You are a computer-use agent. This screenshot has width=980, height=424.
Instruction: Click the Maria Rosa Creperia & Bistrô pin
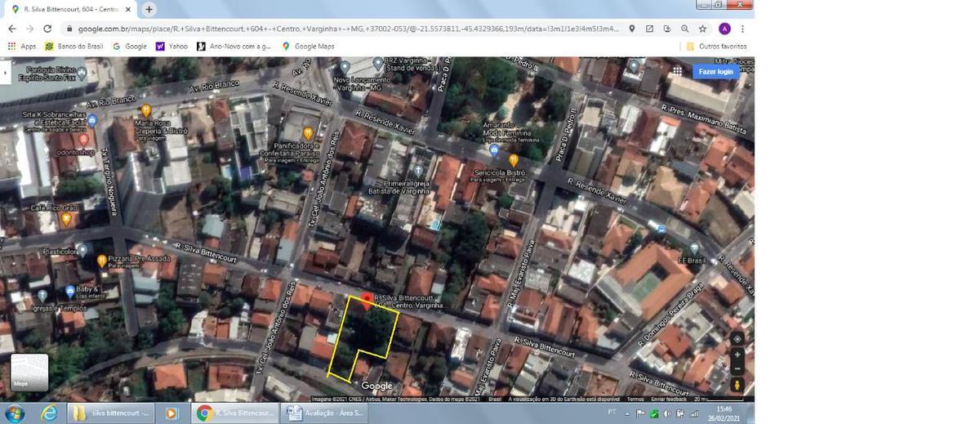(x=146, y=110)
